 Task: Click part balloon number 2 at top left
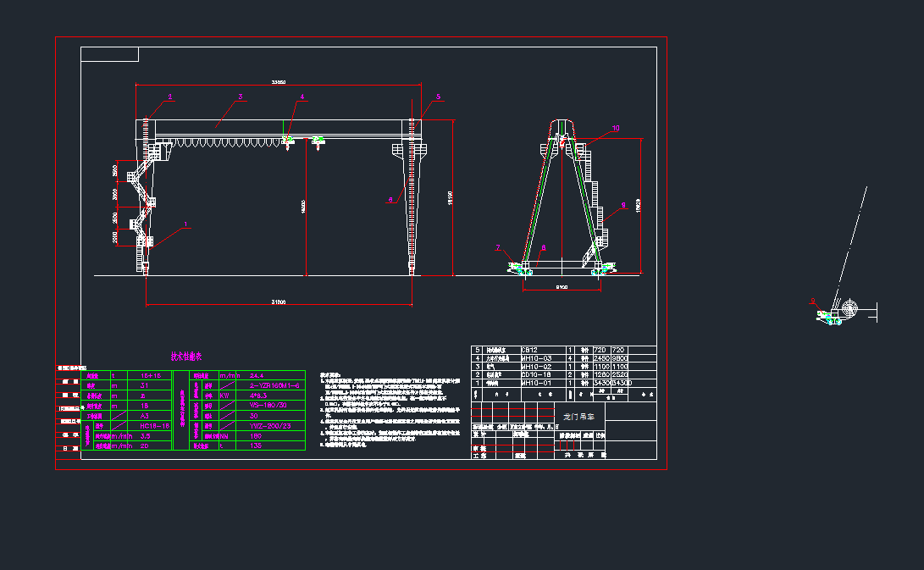click(169, 97)
